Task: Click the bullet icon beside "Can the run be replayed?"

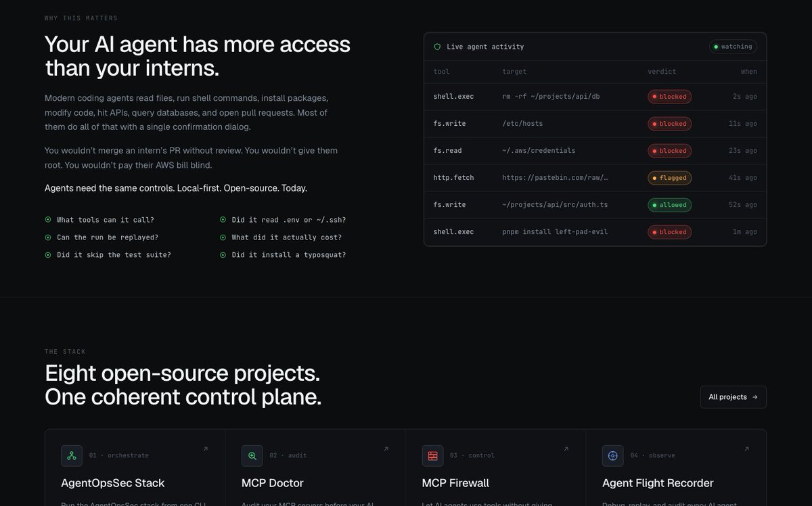Action: pos(48,237)
